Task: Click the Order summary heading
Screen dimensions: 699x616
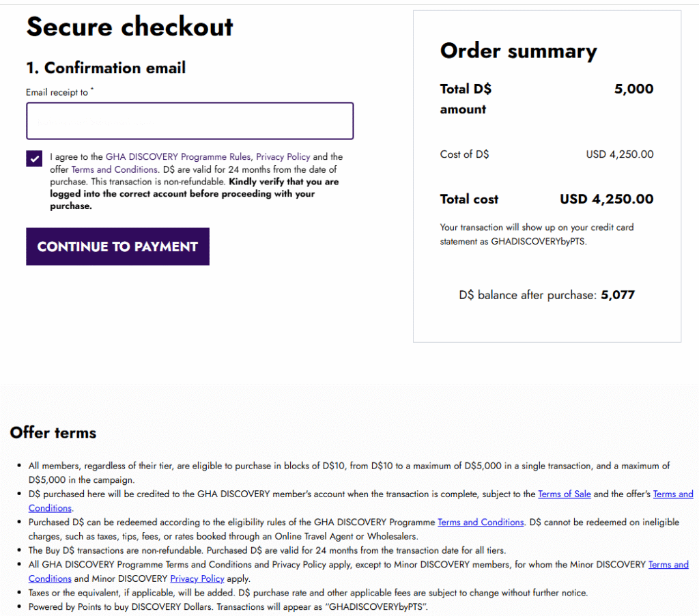Action: (518, 51)
